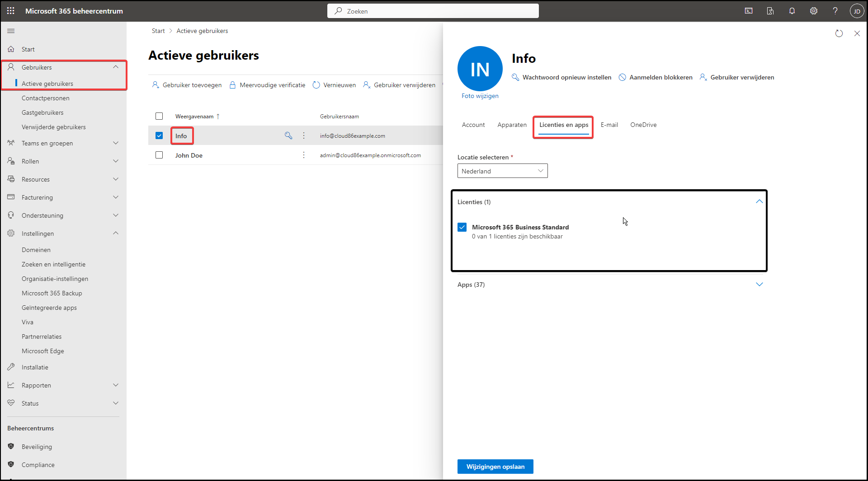Image resolution: width=868 pixels, height=481 pixels.
Task: Click the refresh icon in the Info panel
Action: tap(839, 33)
